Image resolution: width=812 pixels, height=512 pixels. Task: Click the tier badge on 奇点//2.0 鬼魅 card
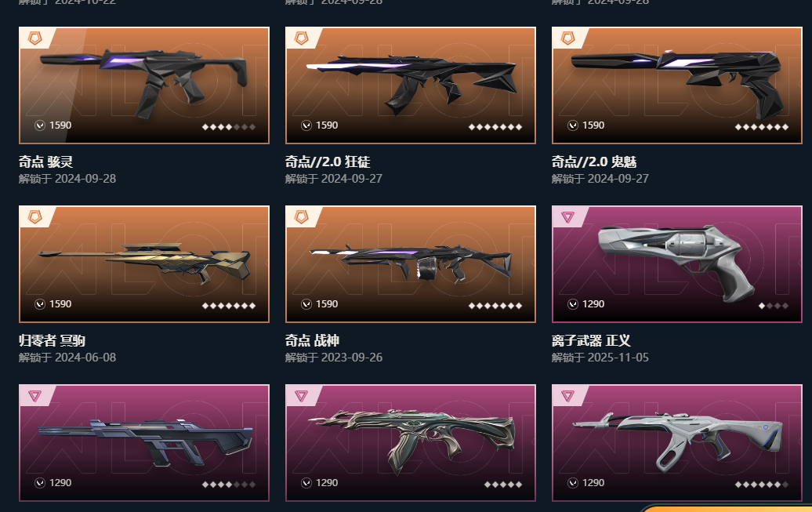point(568,38)
